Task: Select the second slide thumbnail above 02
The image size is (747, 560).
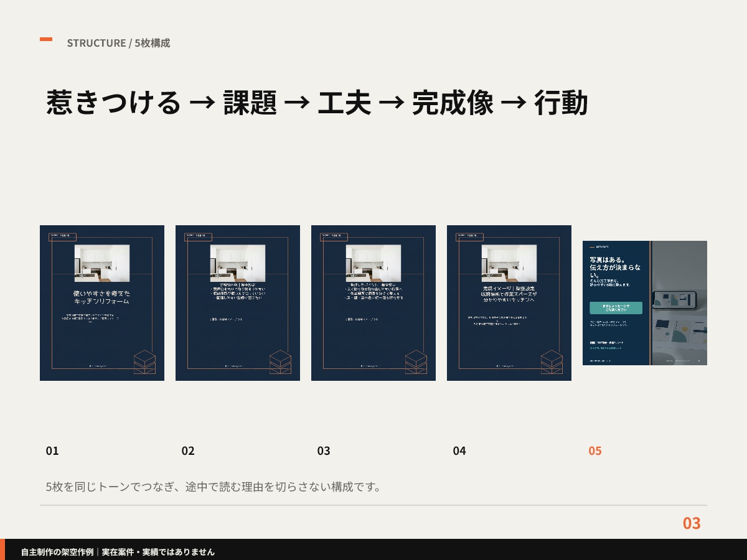Action: pos(238,303)
